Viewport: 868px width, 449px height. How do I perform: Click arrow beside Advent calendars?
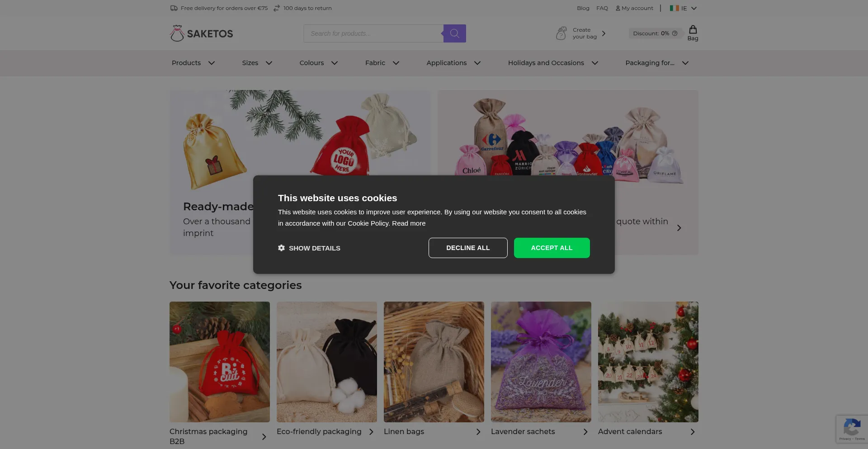click(693, 432)
